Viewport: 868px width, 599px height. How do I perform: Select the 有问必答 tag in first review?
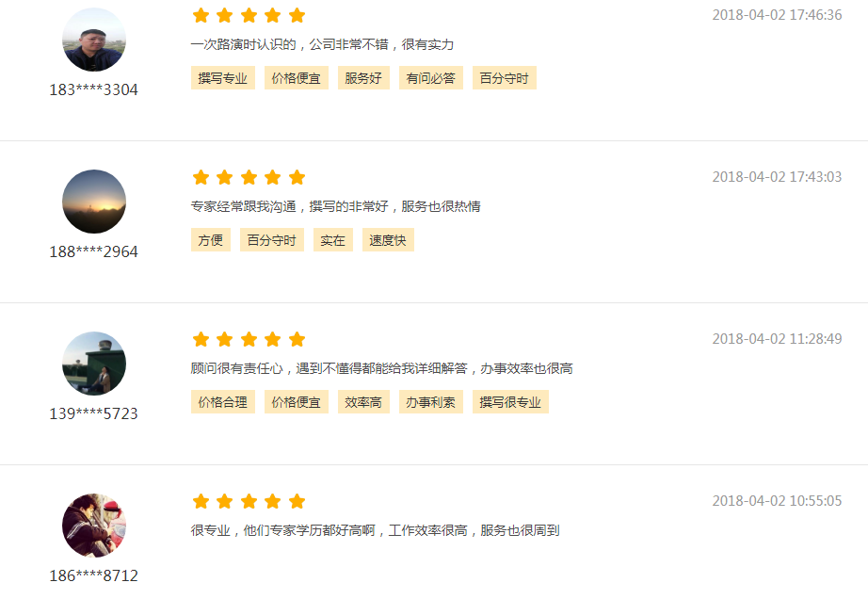point(431,78)
